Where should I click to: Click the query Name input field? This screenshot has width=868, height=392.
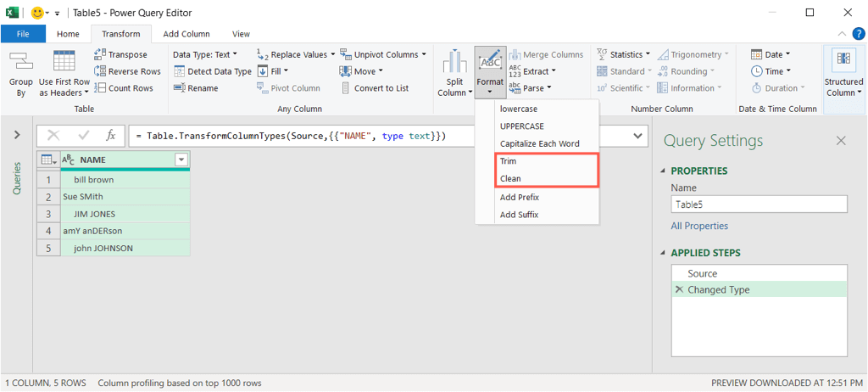[759, 204]
